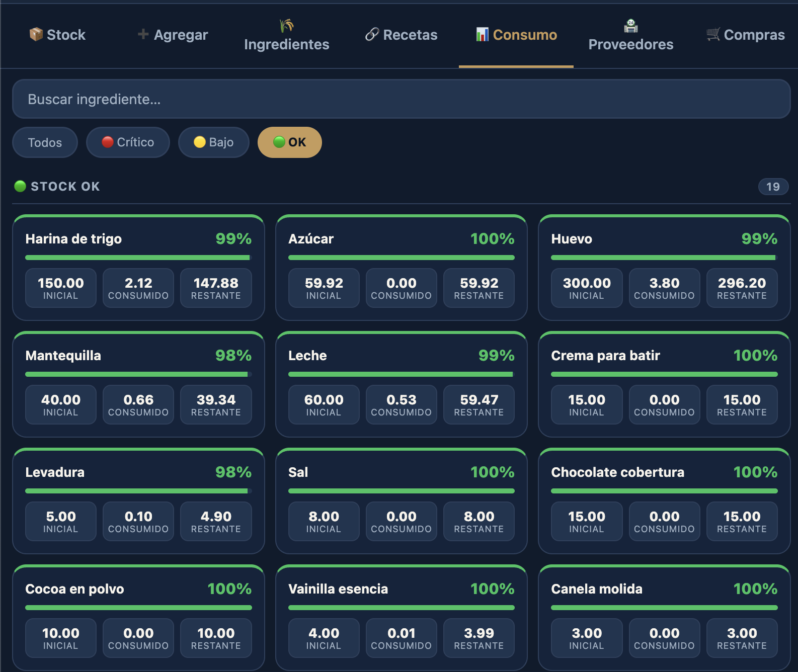Click the Stock box icon
The height and width of the screenshot is (672, 798).
[36, 34]
